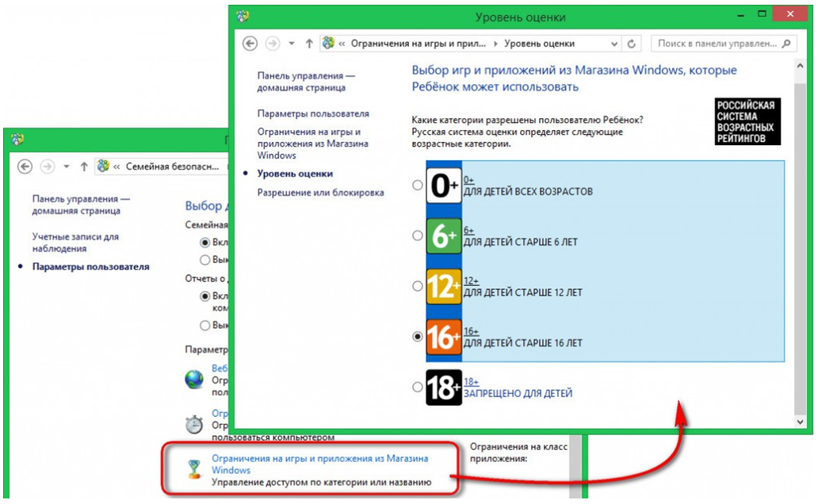Click the magnifier icon in the search box

click(786, 44)
